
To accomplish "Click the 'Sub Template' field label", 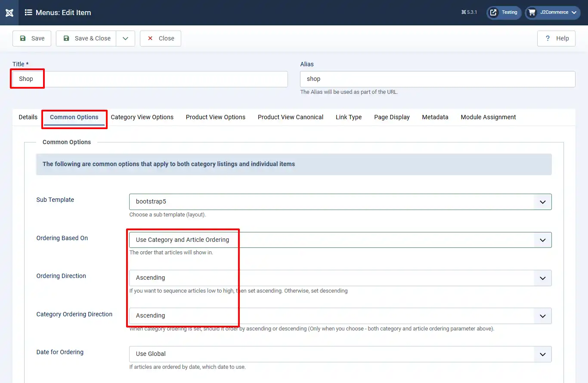I will click(x=55, y=200).
